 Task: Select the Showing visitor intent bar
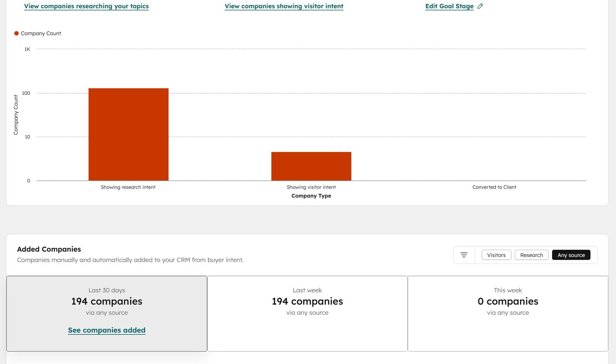[311, 166]
